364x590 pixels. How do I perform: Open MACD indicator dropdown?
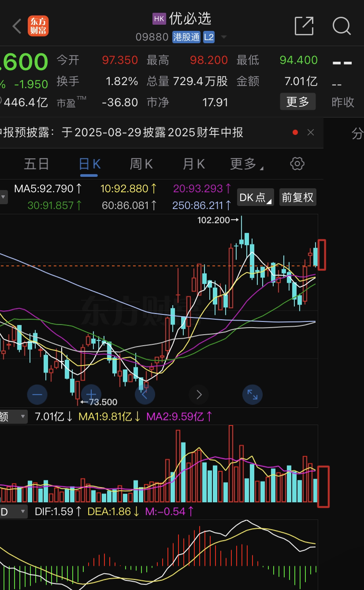pyautogui.click(x=13, y=512)
